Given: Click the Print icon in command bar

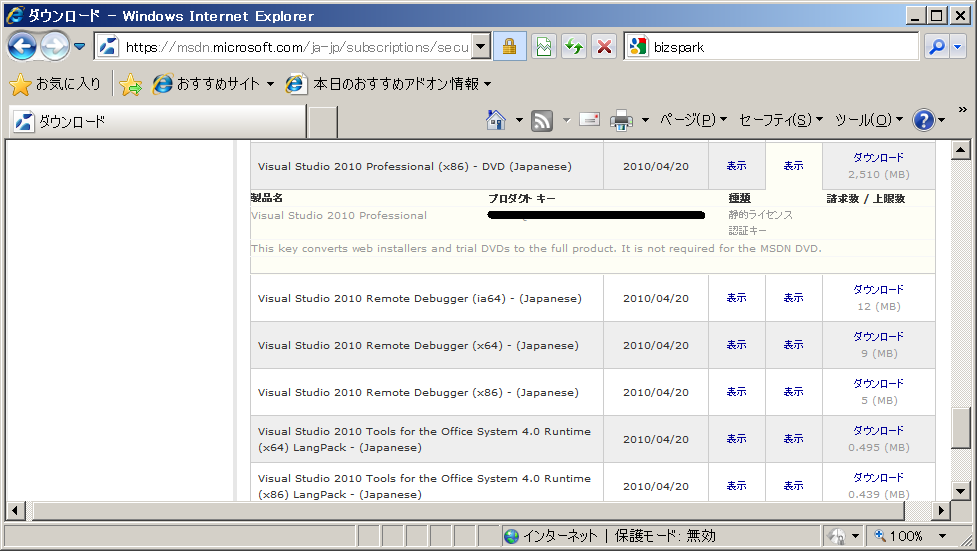Looking at the screenshot, I should point(621,120).
